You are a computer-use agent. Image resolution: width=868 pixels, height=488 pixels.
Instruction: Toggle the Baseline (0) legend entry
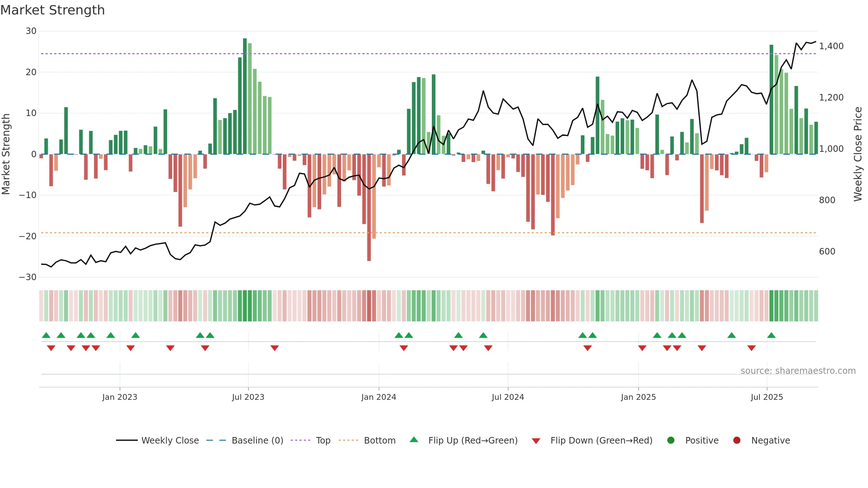click(244, 440)
